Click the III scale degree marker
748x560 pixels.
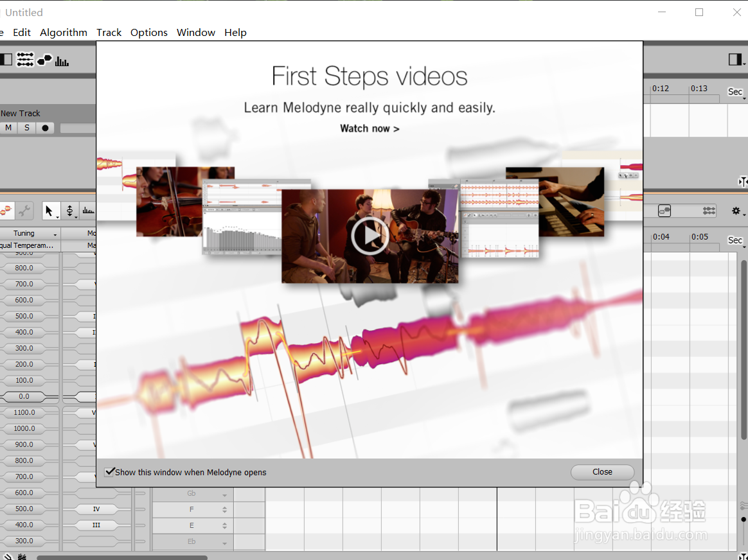pyautogui.click(x=96, y=525)
